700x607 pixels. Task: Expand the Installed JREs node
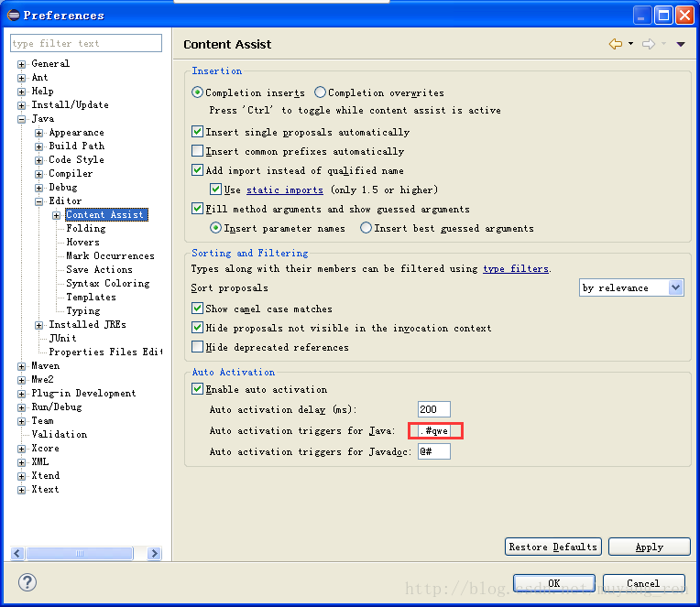[x=39, y=324]
